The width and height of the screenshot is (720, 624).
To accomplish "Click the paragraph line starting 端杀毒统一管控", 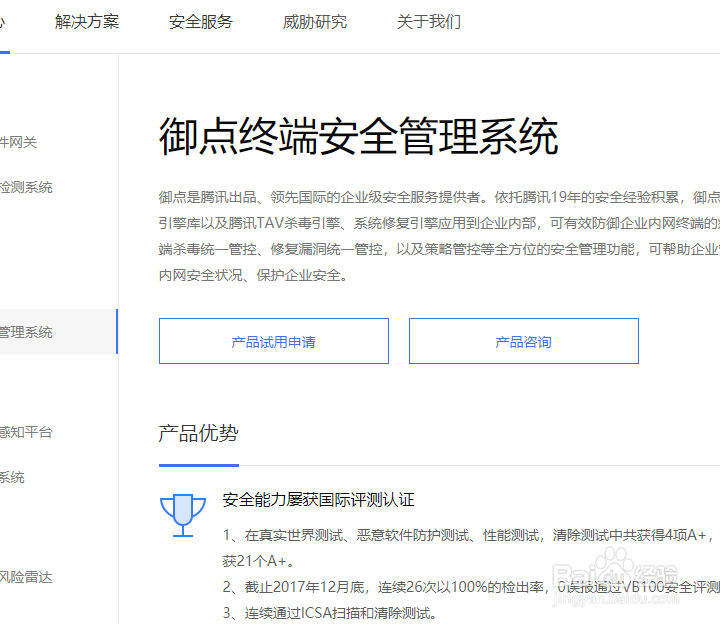I will pos(439,249).
